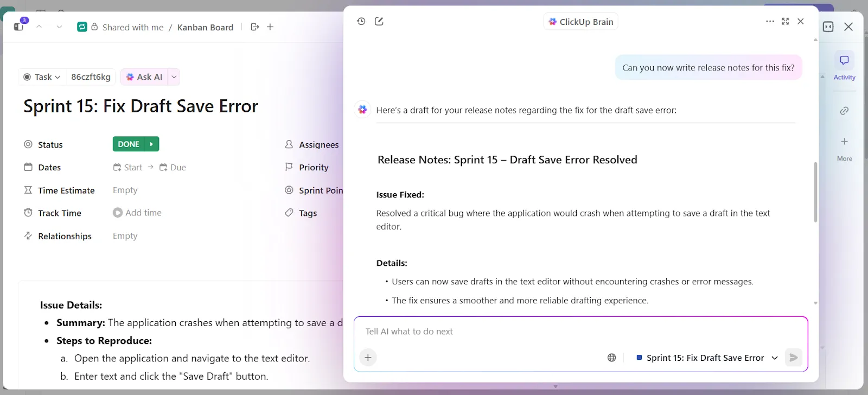868x395 pixels.
Task: Open the three-dots menu in ClickUp Brain
Action: pyautogui.click(x=770, y=21)
